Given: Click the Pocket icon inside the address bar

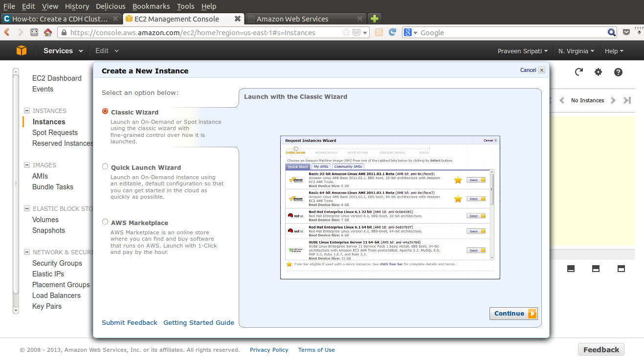Looking at the screenshot, I should pyautogui.click(x=357, y=32).
